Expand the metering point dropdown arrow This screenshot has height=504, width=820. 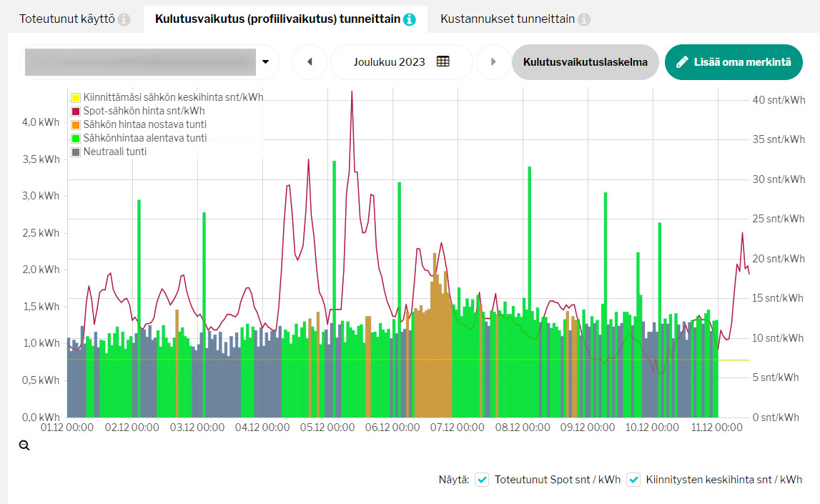pos(266,62)
